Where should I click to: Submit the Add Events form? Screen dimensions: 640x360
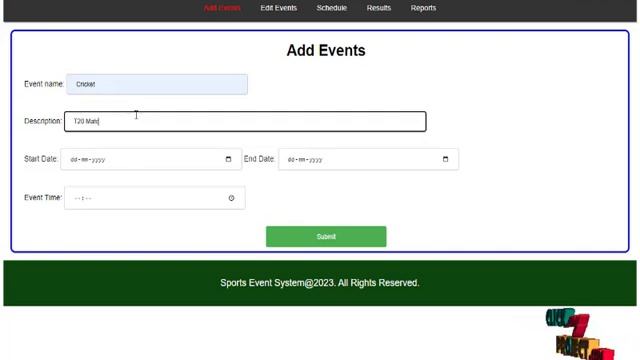(x=326, y=236)
